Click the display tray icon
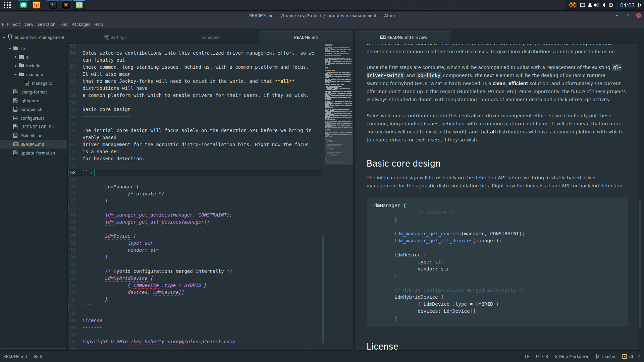 click(583, 5)
